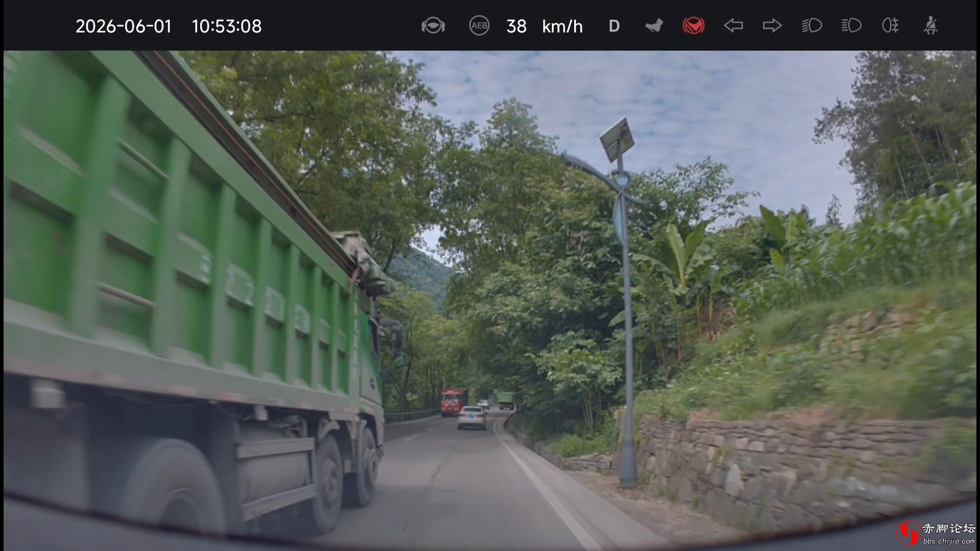Click the D gear indicator
The image size is (980, 551).
pyautogui.click(x=614, y=26)
